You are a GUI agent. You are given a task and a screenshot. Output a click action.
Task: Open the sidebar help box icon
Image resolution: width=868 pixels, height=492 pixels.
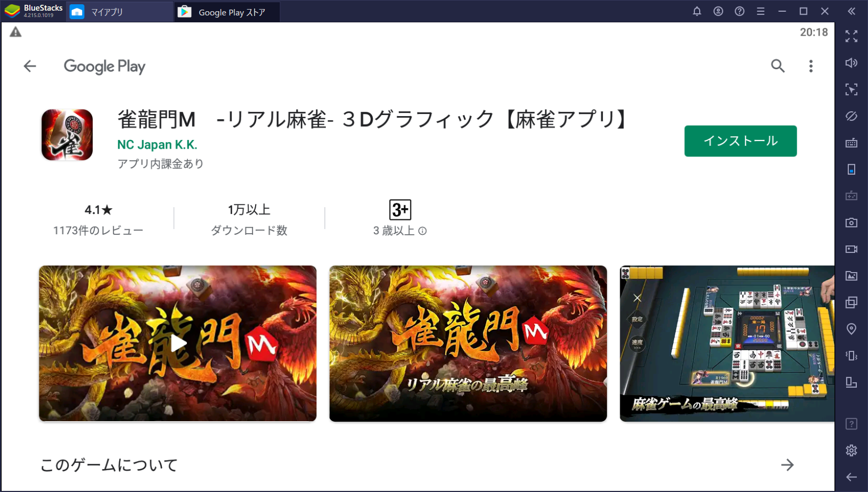[851, 424]
